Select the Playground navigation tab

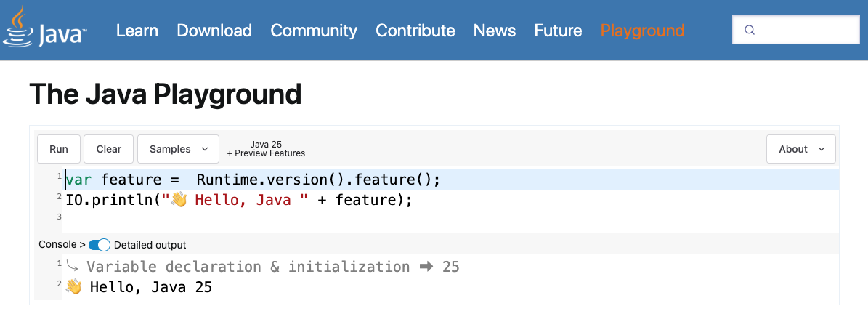[x=642, y=31]
